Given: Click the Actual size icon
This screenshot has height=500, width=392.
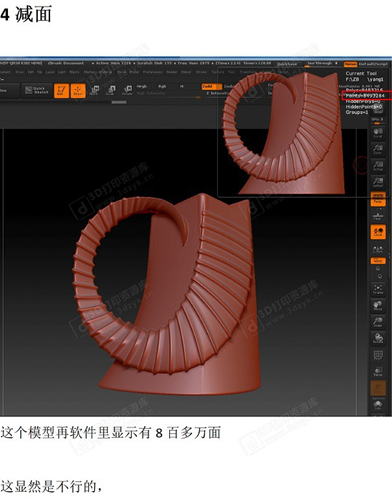Looking at the screenshot, I should [x=377, y=166].
